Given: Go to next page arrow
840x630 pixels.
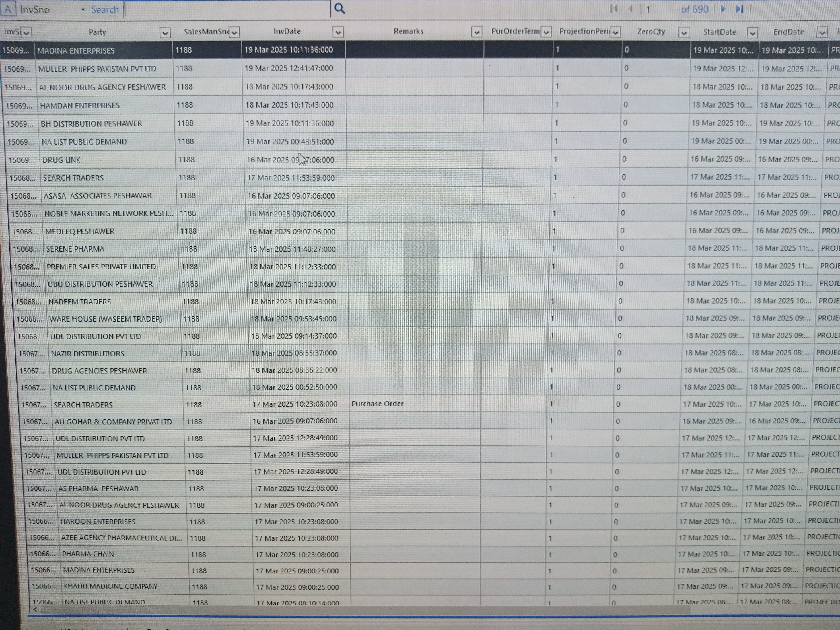Looking at the screenshot, I should tap(723, 9).
